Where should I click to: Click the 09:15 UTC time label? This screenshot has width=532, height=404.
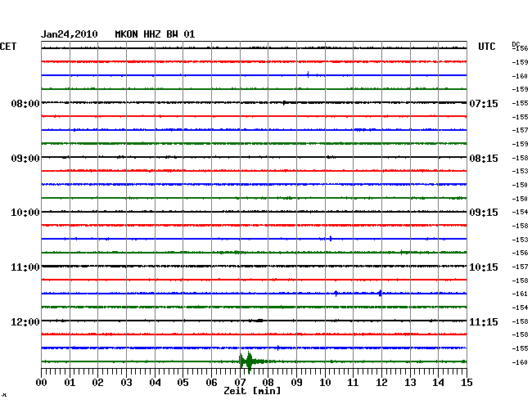point(484,213)
